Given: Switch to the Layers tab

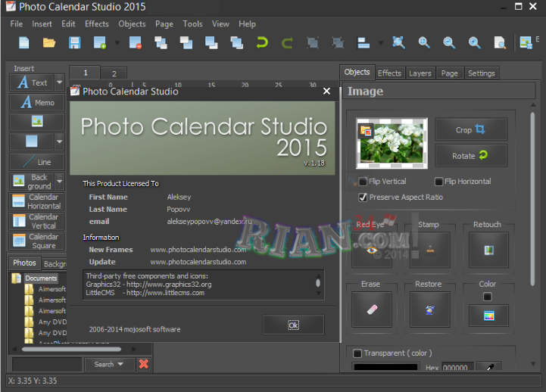Looking at the screenshot, I should point(420,73).
